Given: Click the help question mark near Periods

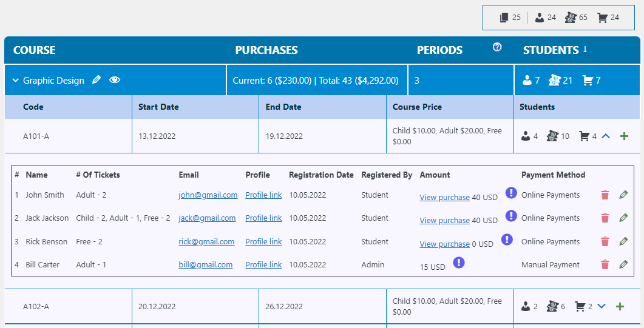Looking at the screenshot, I should [497, 47].
